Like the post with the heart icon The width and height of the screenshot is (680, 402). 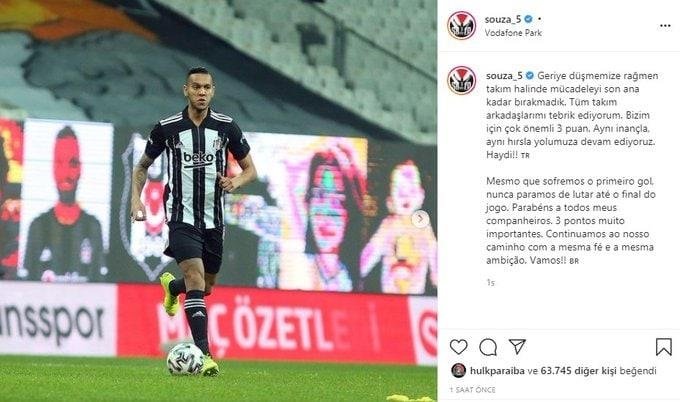pos(458,347)
